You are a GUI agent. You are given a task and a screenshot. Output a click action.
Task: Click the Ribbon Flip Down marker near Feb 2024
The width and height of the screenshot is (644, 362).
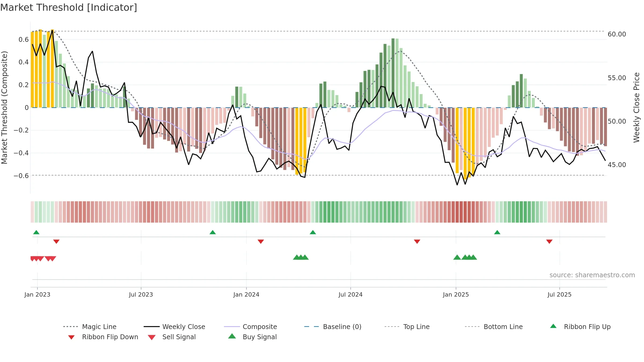pos(261,242)
